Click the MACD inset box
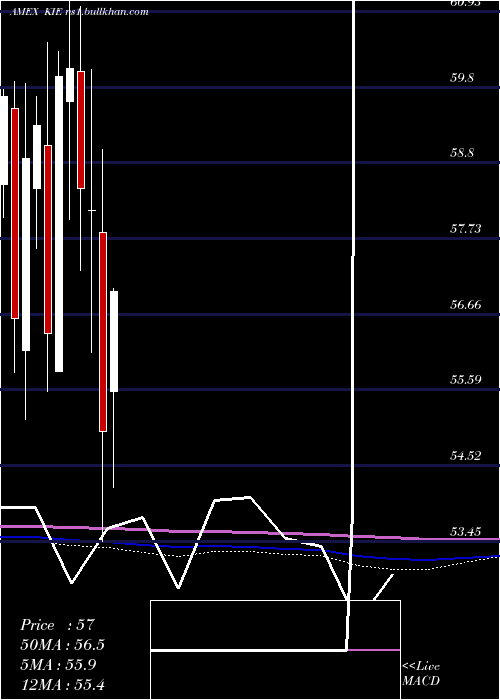Screen dimensions: 500x700 point(275,650)
